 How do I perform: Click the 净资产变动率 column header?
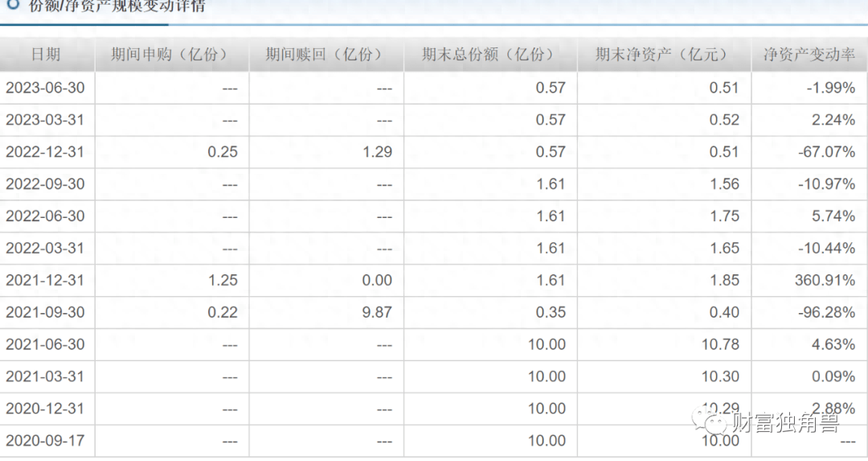(x=809, y=55)
